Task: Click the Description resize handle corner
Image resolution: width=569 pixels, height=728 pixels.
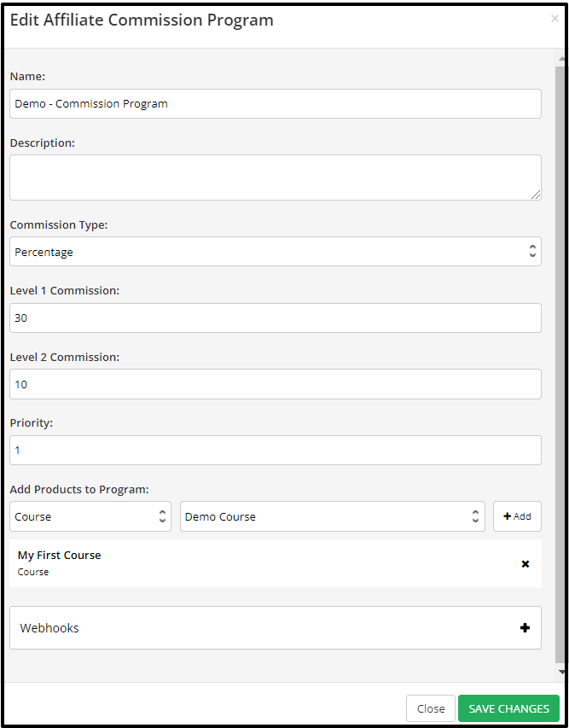Action: (x=536, y=195)
